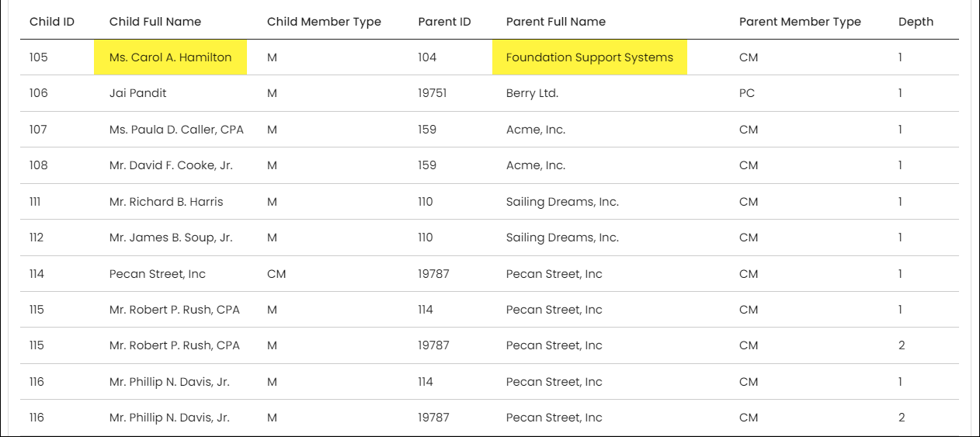Image resolution: width=980 pixels, height=437 pixels.
Task: Click Child ID 105 cell
Action: 38,57
